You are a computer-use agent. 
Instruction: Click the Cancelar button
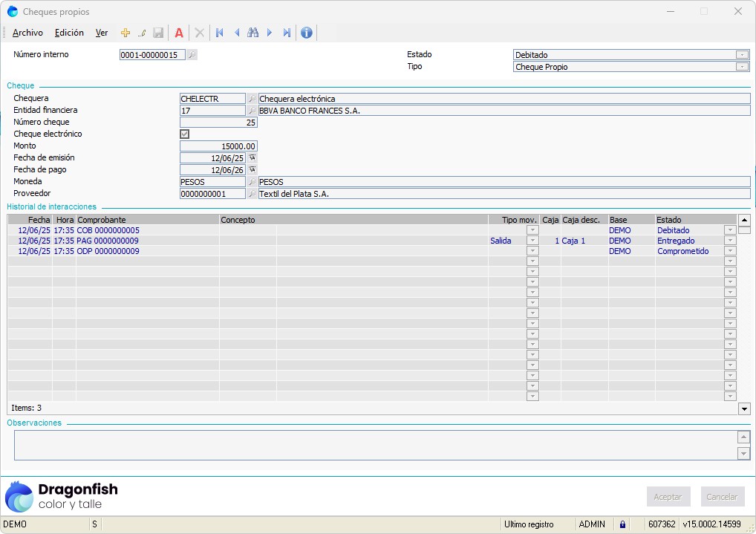723,497
